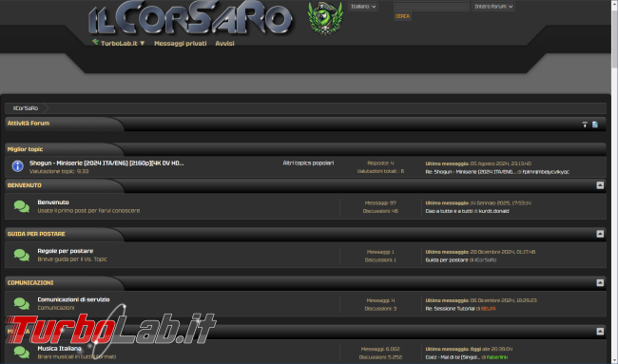
Task: Collapse the GUIDA PER POSTARE category
Action: [x=600, y=234]
